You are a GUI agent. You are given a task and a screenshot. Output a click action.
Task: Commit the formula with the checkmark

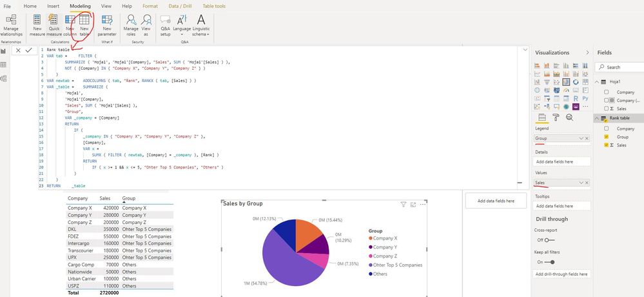coord(28,50)
